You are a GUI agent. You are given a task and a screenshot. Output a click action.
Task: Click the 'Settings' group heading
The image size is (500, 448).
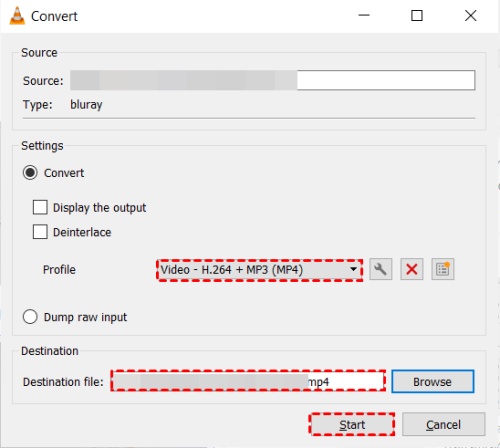point(42,146)
